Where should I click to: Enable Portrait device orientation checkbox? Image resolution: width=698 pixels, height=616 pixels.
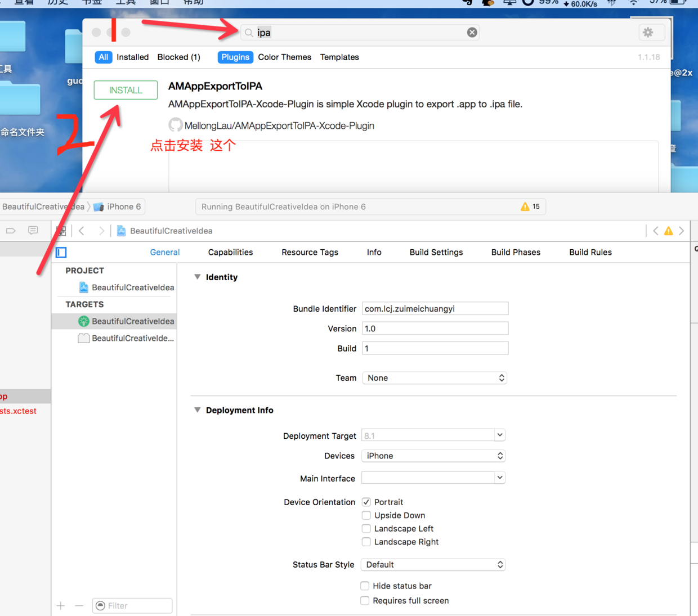coord(366,502)
